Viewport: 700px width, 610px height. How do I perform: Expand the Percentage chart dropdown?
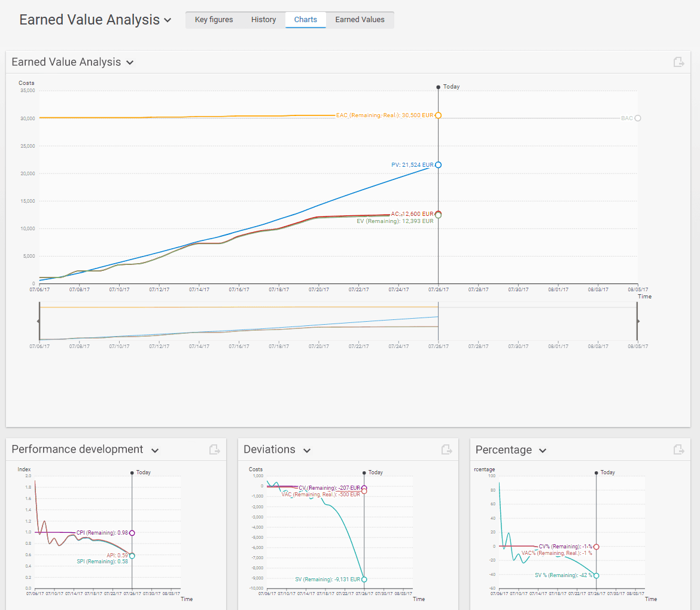543,450
